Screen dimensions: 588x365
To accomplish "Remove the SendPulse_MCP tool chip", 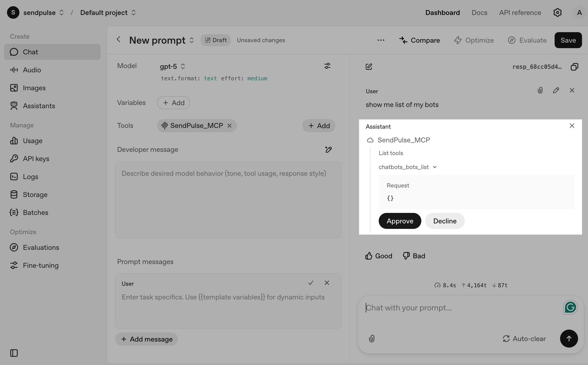I will [x=229, y=126].
